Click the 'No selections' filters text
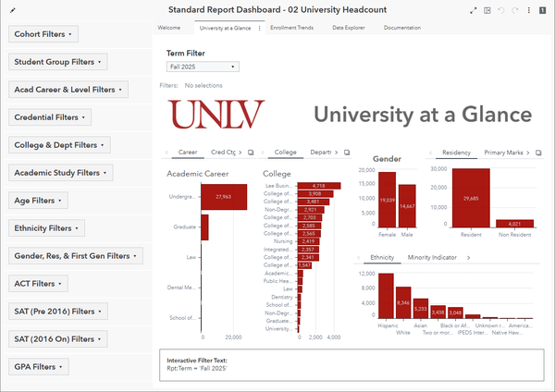This screenshot has width=555, height=392. click(x=203, y=86)
